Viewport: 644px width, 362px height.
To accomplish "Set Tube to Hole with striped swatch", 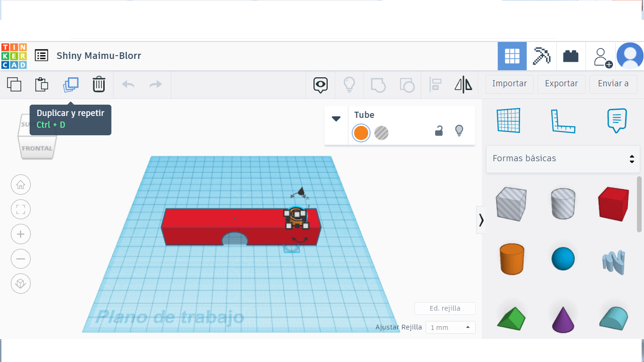I will pos(381,133).
